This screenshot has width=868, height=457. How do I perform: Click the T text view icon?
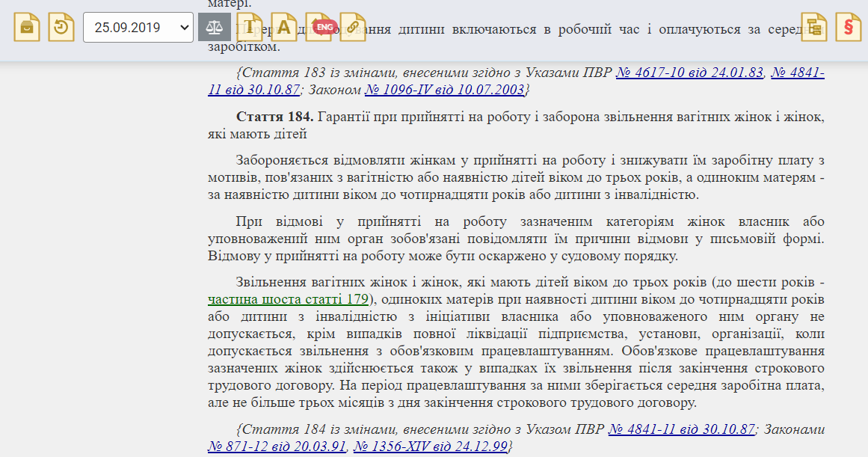(250, 27)
